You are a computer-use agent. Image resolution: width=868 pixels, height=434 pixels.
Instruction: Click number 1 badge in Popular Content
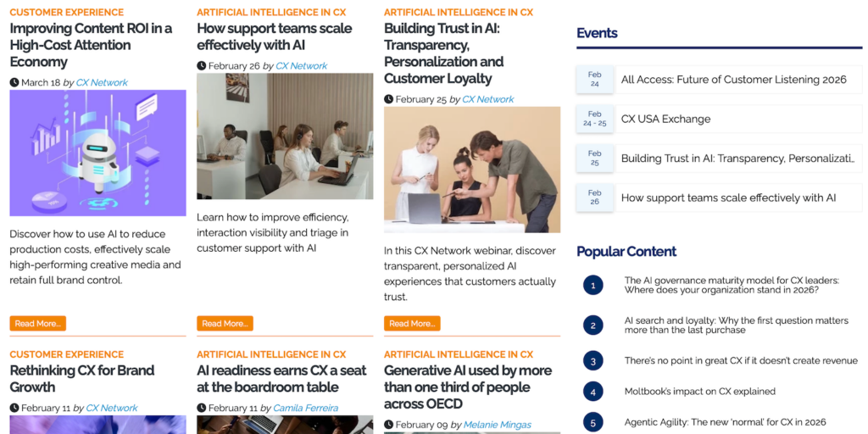593,285
